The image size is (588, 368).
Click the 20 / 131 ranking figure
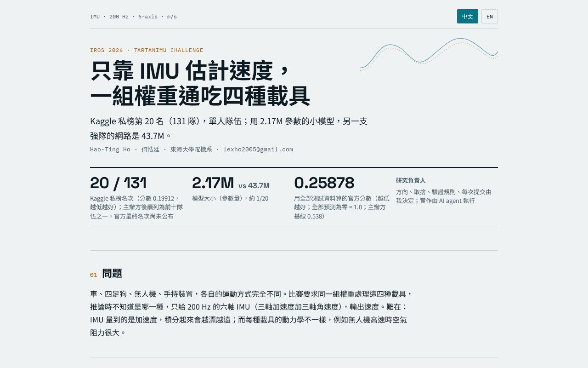(118, 183)
